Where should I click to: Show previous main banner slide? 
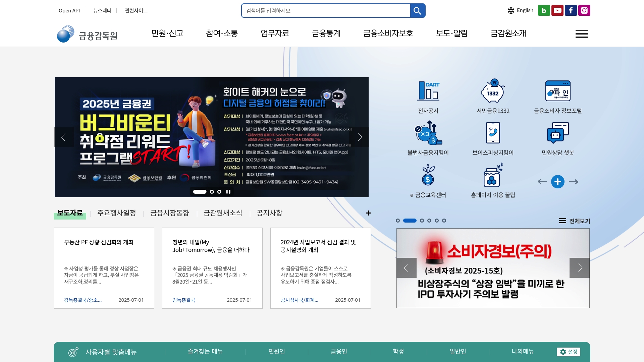pyautogui.click(x=64, y=137)
